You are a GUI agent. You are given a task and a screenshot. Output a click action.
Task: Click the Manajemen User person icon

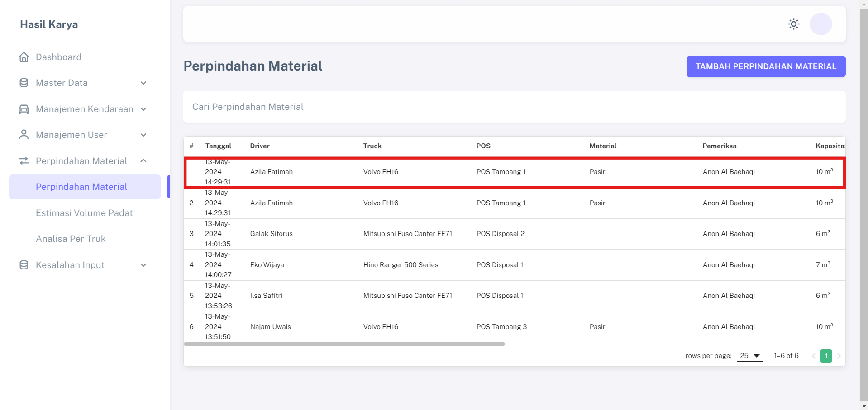pyautogui.click(x=24, y=135)
